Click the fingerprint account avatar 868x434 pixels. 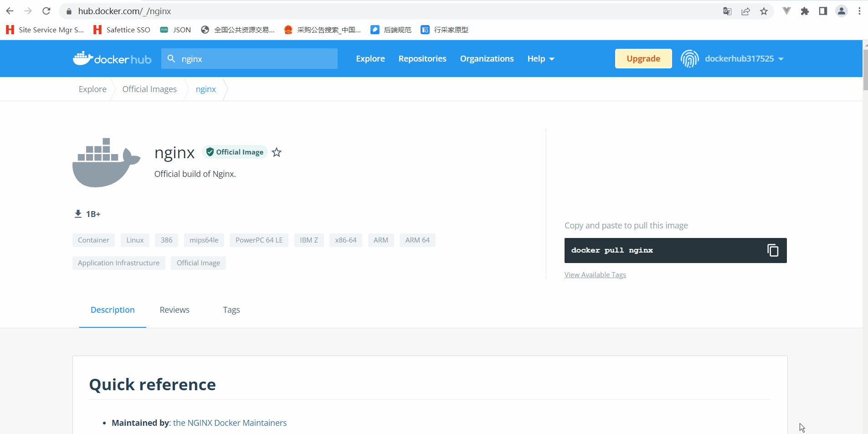point(690,59)
